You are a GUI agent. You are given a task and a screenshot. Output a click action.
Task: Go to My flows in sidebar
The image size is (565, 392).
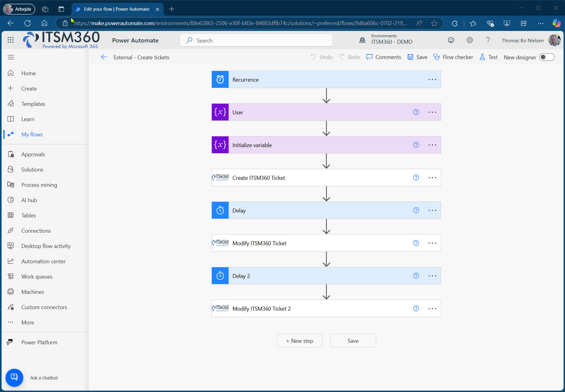pyautogui.click(x=32, y=135)
